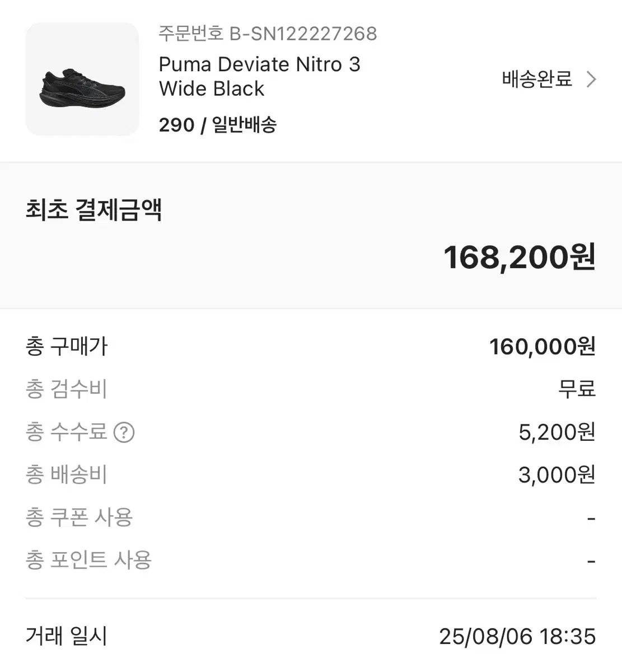
Task: Open the chevron arrow next to 배송완료
Action: 591,80
